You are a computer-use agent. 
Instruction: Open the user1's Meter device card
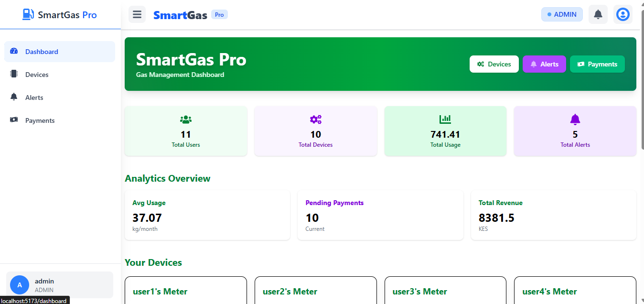[x=185, y=291]
